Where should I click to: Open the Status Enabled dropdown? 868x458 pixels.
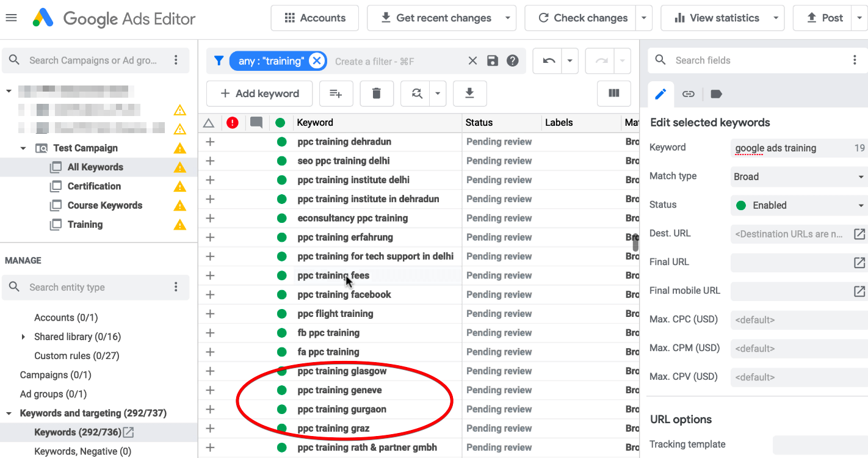pyautogui.click(x=799, y=205)
